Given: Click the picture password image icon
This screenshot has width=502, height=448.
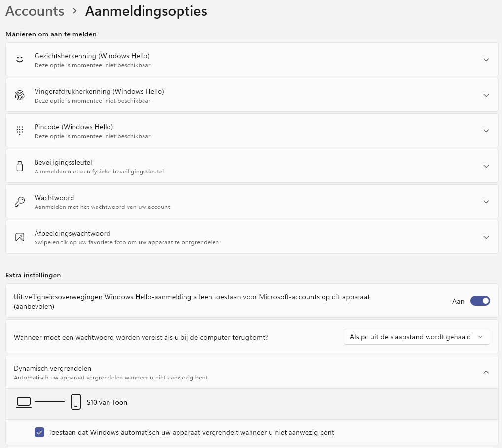Looking at the screenshot, I should click(20, 237).
